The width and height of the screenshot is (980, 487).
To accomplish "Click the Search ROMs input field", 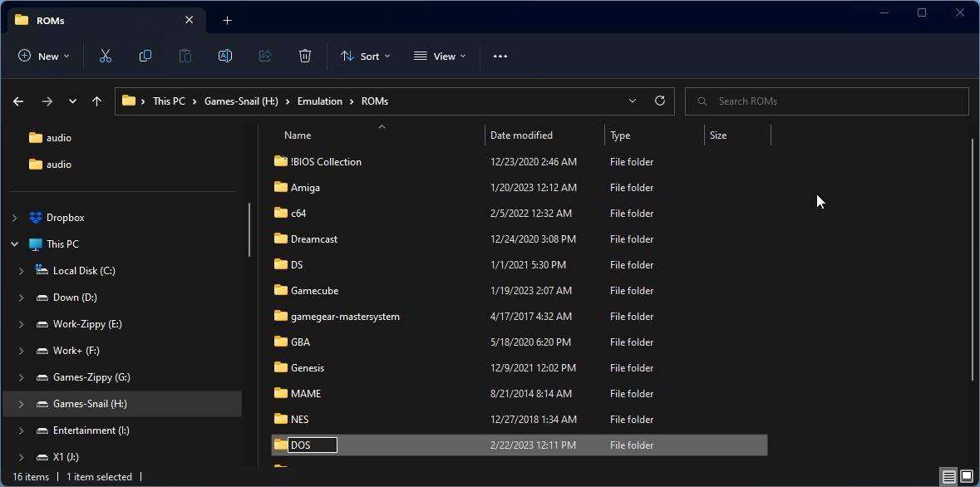I will point(831,101).
